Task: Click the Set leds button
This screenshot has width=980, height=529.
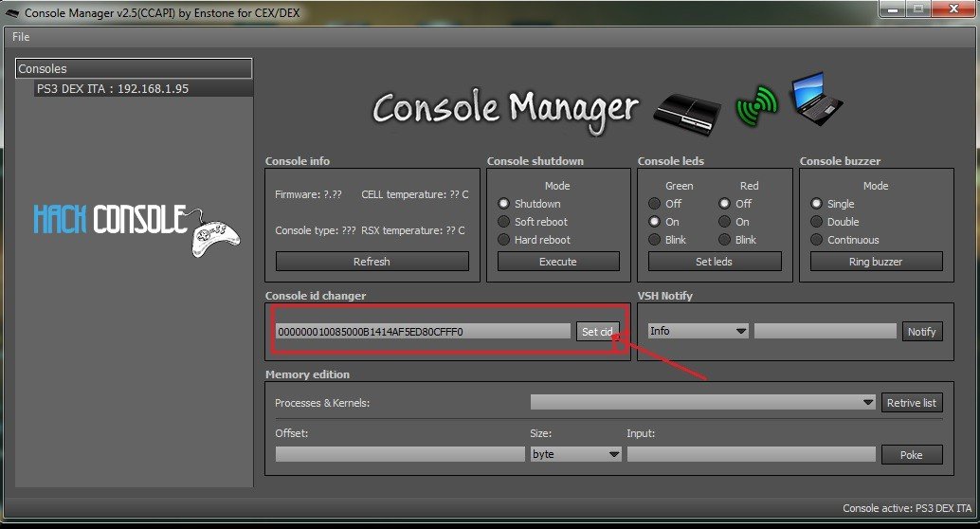Action: [x=715, y=262]
